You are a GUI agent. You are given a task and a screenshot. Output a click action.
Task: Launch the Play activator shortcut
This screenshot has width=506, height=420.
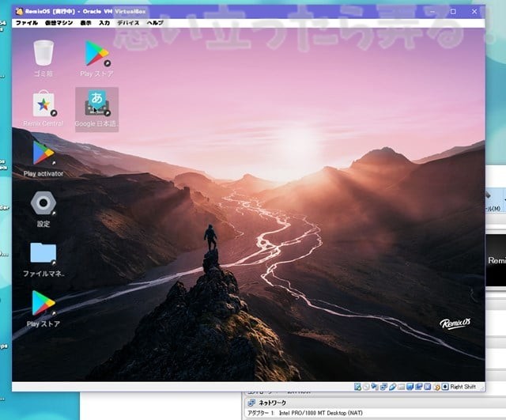(43, 159)
